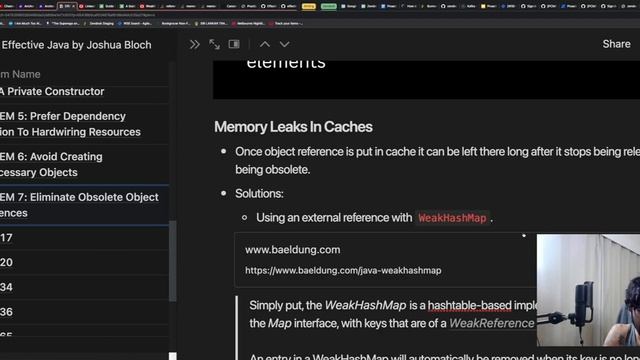Click the Name column header
Screen dimensions: 640x360
click(x=20, y=74)
